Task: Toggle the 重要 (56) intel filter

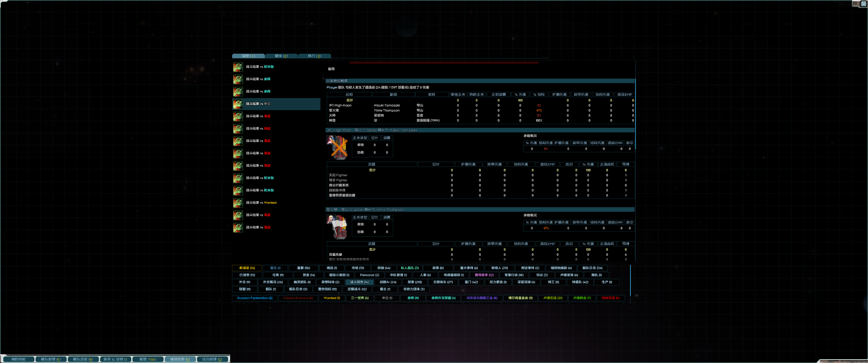Action: click(303, 268)
